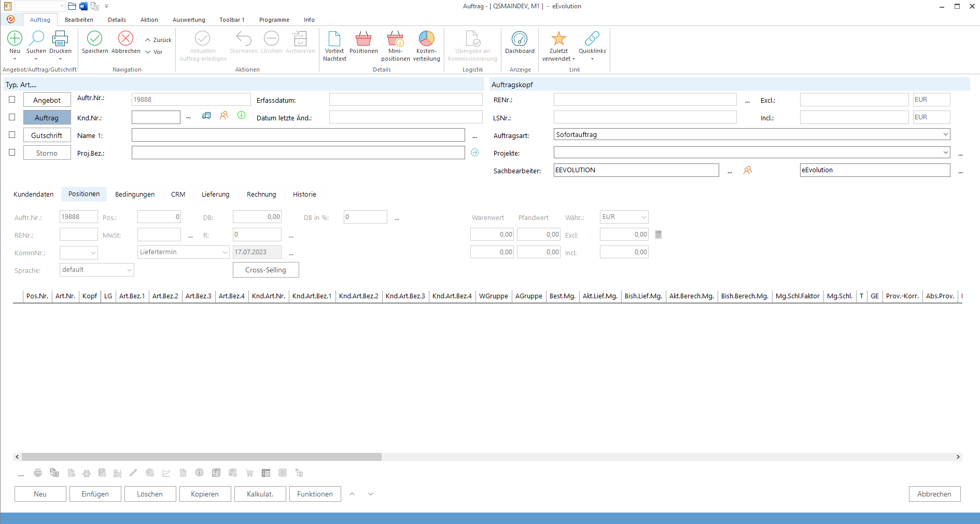Screen dimensions: 980x524
Task: Click the move position up arrow
Action: [x=352, y=494]
